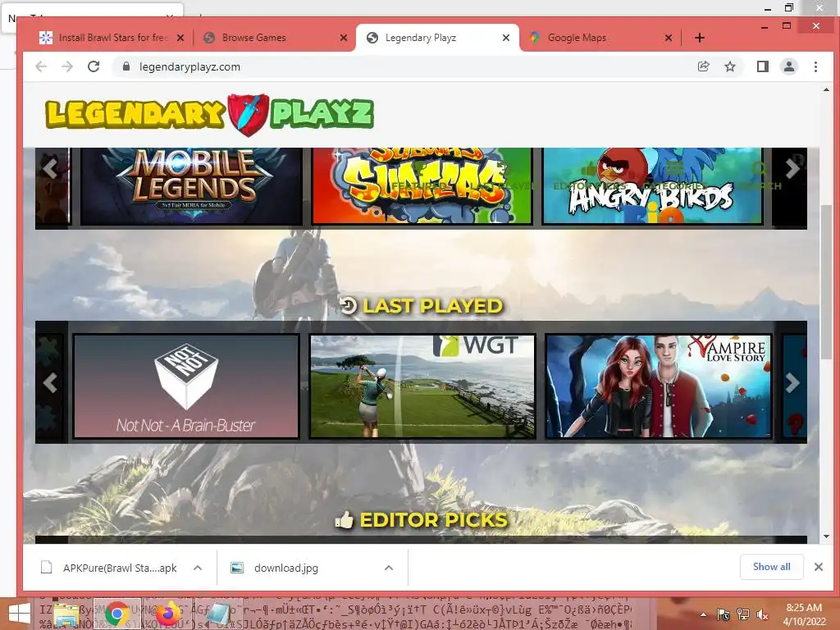Screen dimensions: 840x630
Task: Open the Angry Birds game card
Action: click(652, 186)
